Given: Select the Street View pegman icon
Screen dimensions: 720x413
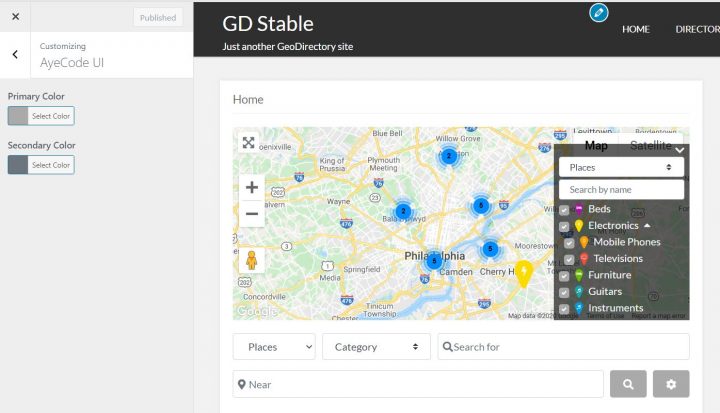Looking at the screenshot, I should [x=252, y=260].
